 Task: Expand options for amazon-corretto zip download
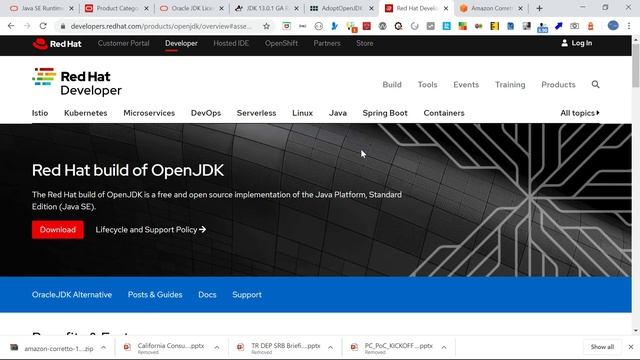(104, 348)
